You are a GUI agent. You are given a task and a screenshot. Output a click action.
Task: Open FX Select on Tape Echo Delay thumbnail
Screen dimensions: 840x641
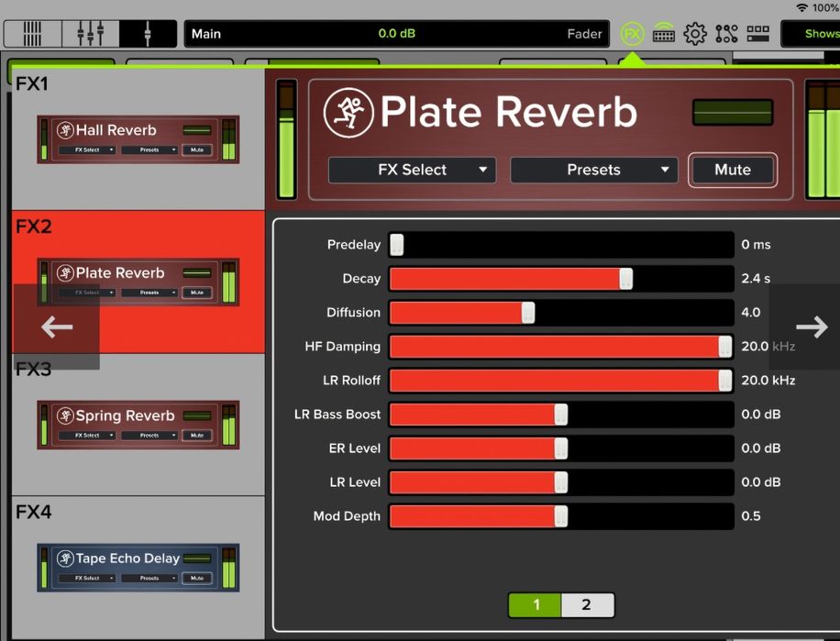click(x=87, y=578)
